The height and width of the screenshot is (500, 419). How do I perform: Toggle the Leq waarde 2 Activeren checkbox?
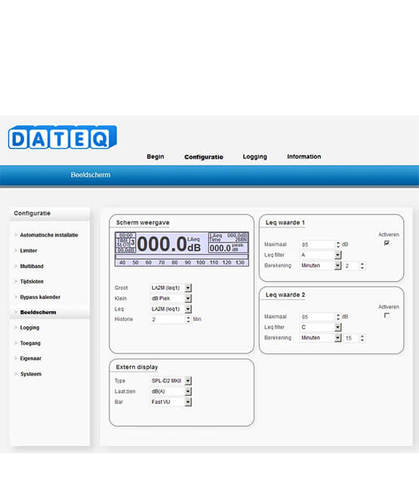386,315
